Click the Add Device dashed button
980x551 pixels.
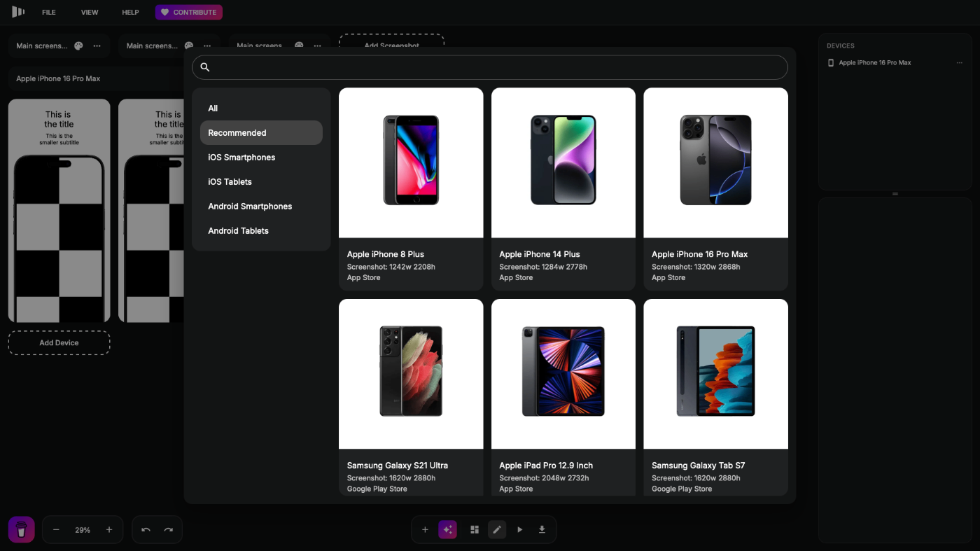[x=59, y=343]
